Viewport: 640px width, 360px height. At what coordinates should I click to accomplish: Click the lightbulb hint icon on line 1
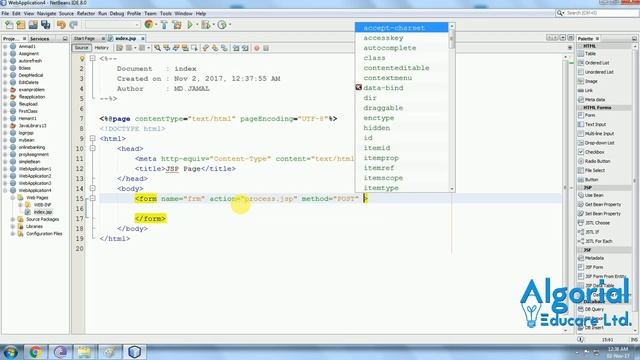(x=82, y=59)
